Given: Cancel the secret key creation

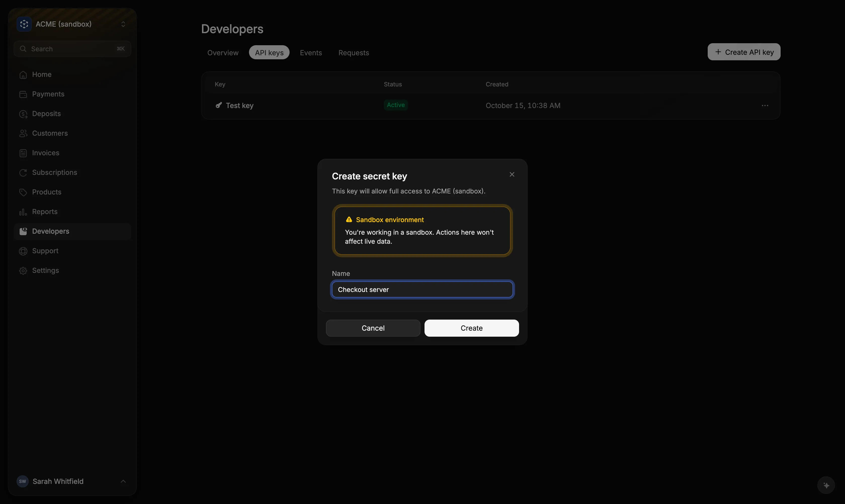Looking at the screenshot, I should pyautogui.click(x=373, y=328).
